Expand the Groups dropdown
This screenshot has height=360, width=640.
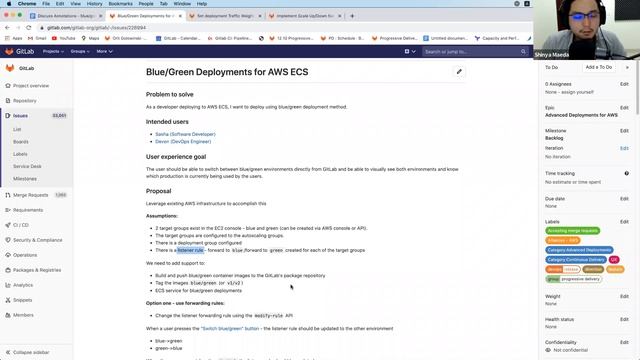[80, 51]
